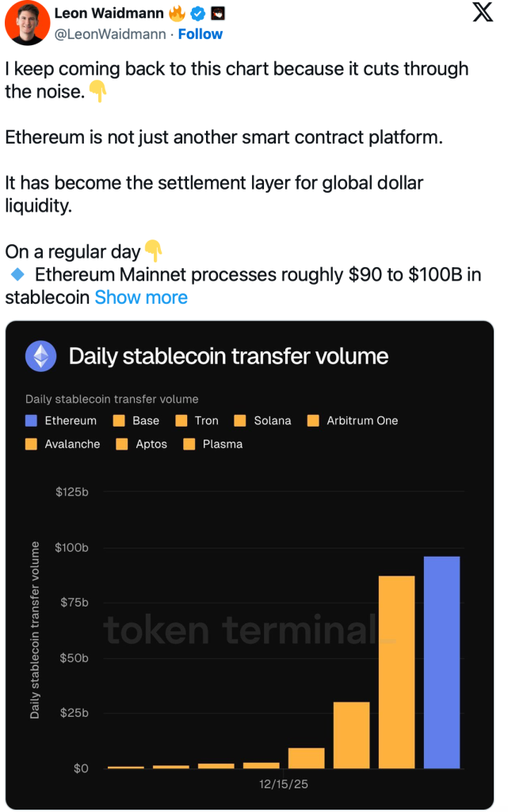Toggle the Aptos legend entry

coord(142,444)
